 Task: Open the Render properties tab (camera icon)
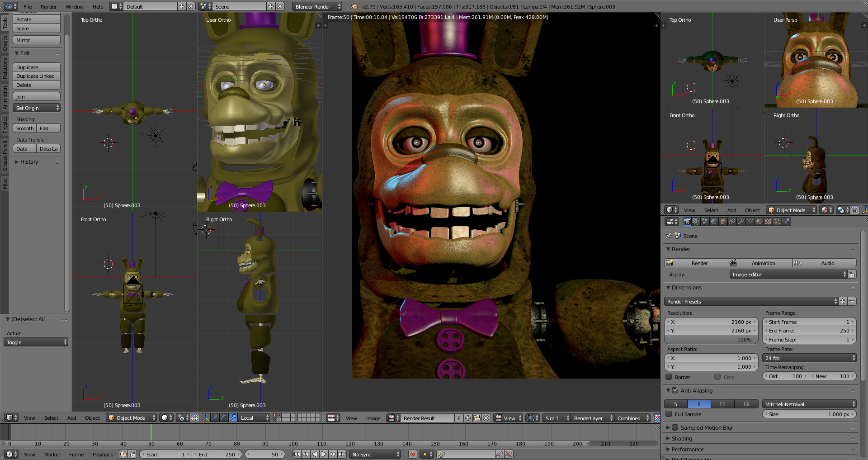point(687,222)
